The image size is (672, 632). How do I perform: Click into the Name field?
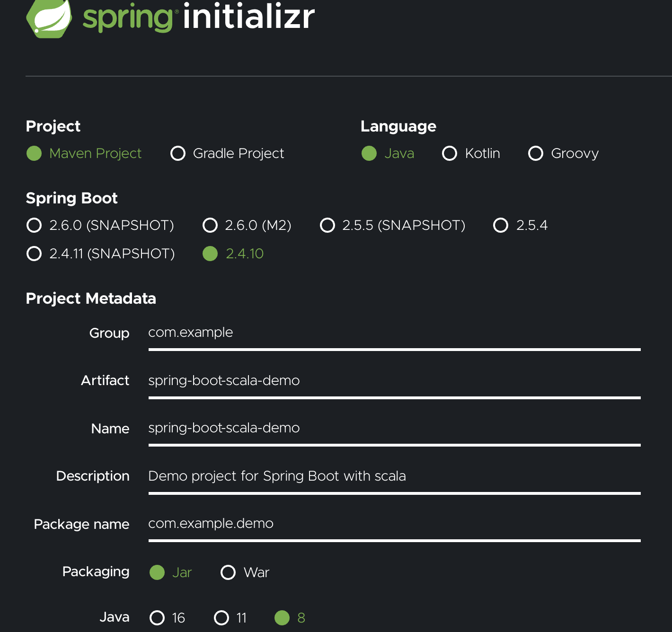click(394, 428)
